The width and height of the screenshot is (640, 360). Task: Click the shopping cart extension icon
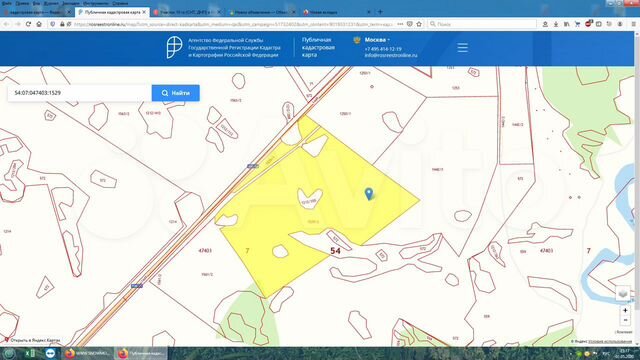click(577, 24)
